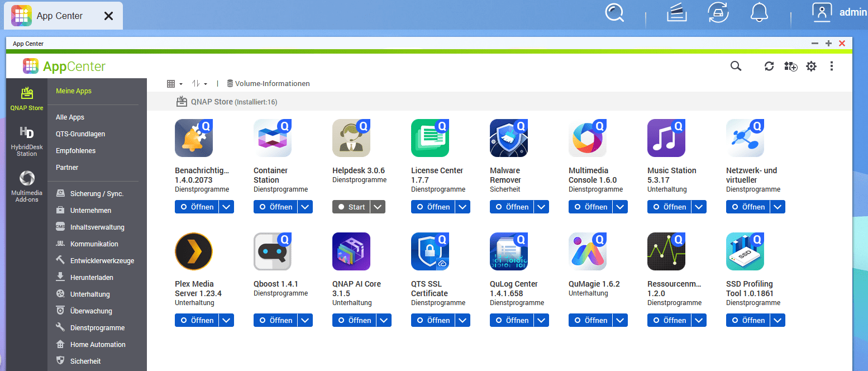Open the App Center search magnifier
Image resolution: width=868 pixels, height=371 pixels.
coord(736,66)
